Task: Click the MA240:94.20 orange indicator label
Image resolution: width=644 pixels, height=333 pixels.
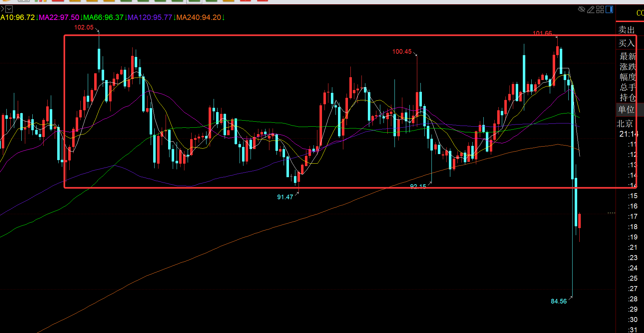Action: click(x=199, y=17)
